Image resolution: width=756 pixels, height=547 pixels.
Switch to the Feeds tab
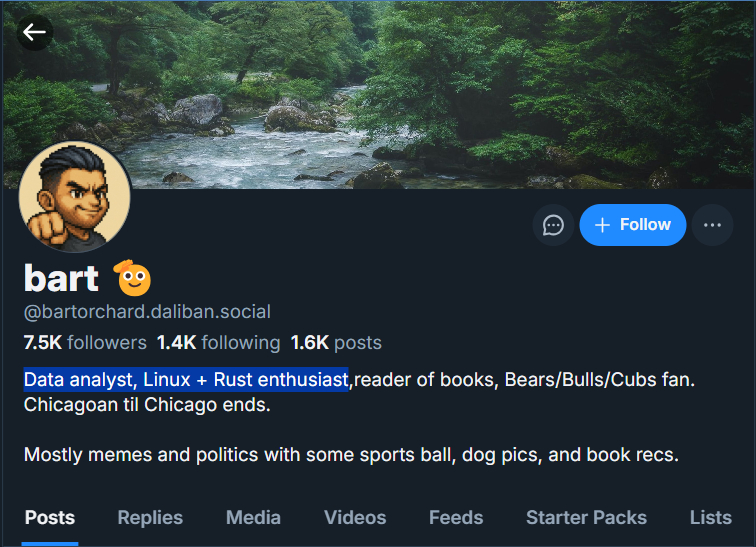(x=456, y=517)
